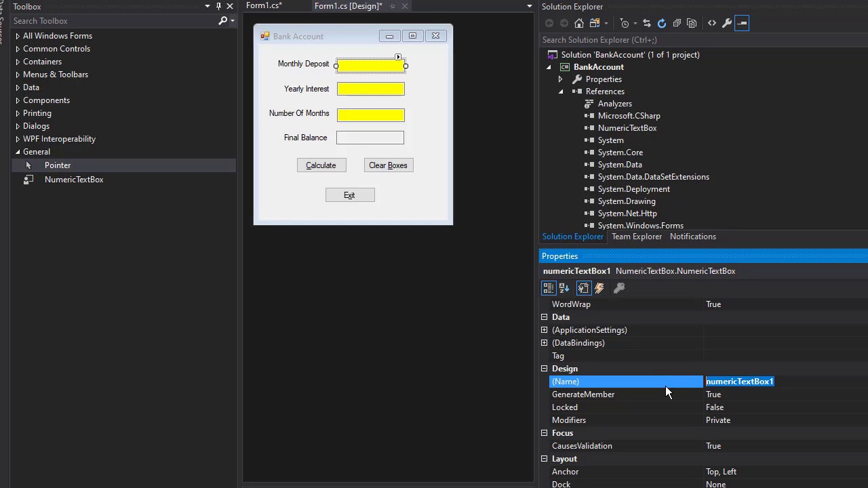Collapse all nodes in Solution Explorer
This screenshot has width=868, height=488.
677,23
